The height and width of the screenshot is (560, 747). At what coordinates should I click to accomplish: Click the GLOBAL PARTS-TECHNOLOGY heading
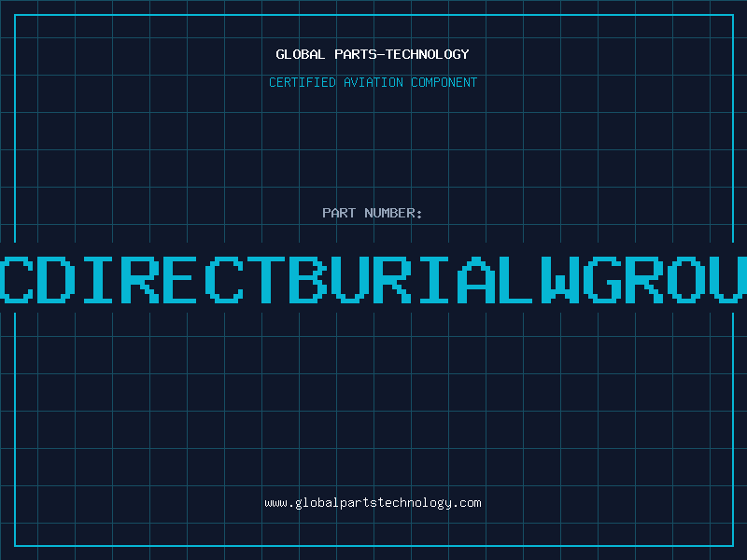click(373, 54)
